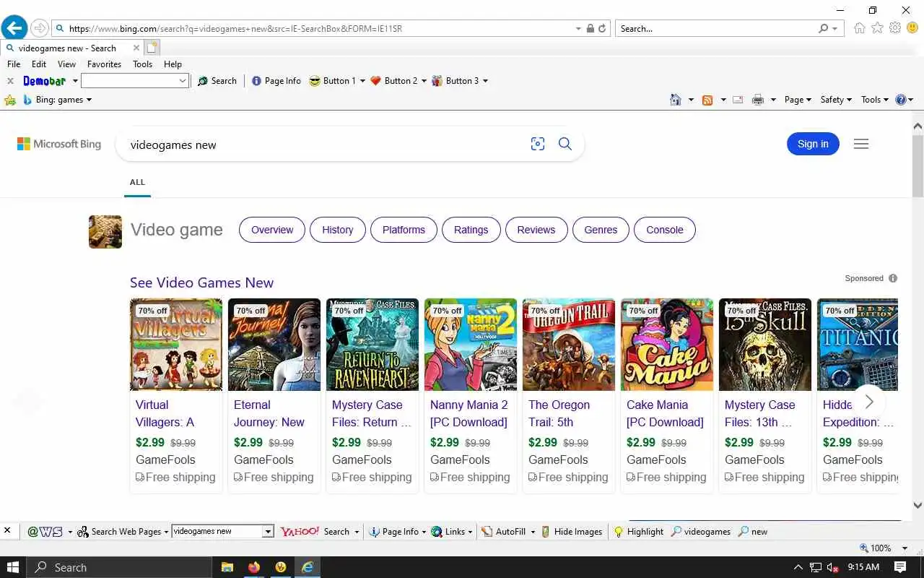Expand the Search Web Pages dropdown
The width and height of the screenshot is (924, 578).
pyautogui.click(x=166, y=532)
